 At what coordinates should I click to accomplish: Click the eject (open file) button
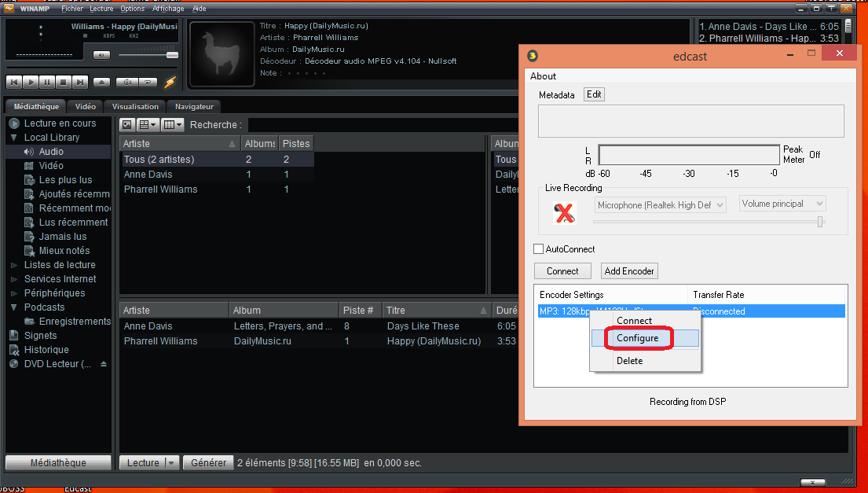101,83
